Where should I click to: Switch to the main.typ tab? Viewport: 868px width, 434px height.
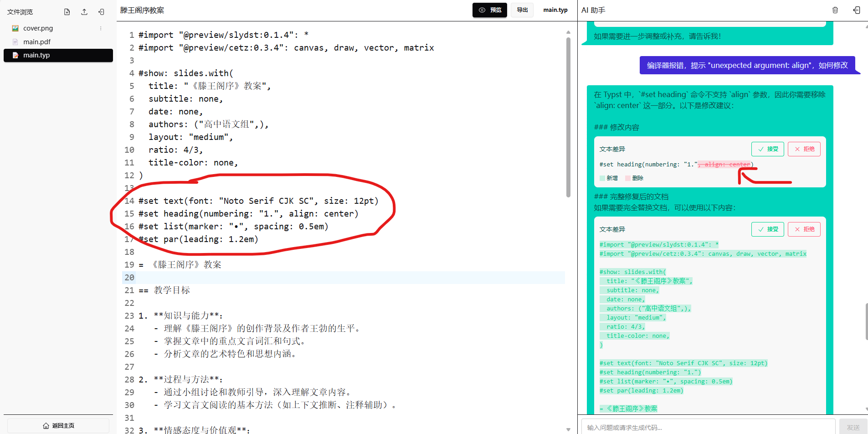click(555, 10)
